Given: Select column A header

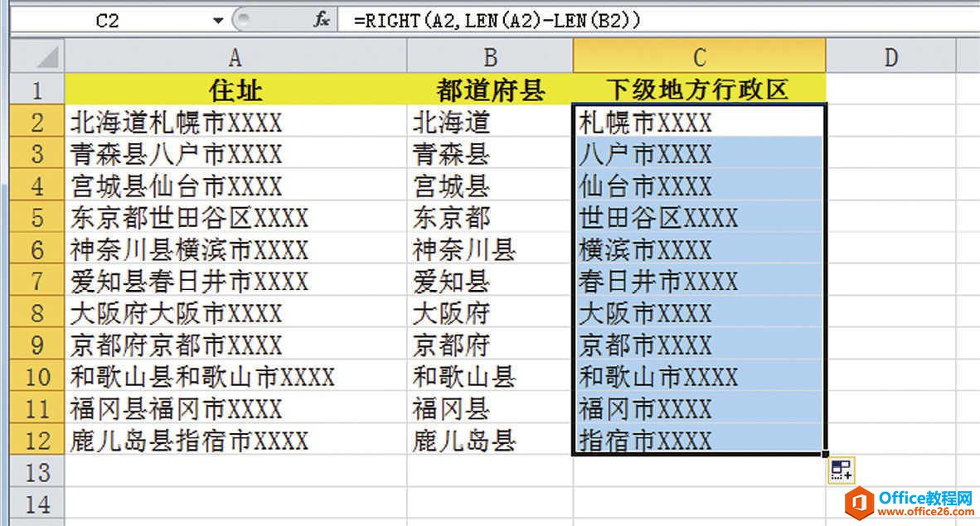Looking at the screenshot, I should coord(235,57).
